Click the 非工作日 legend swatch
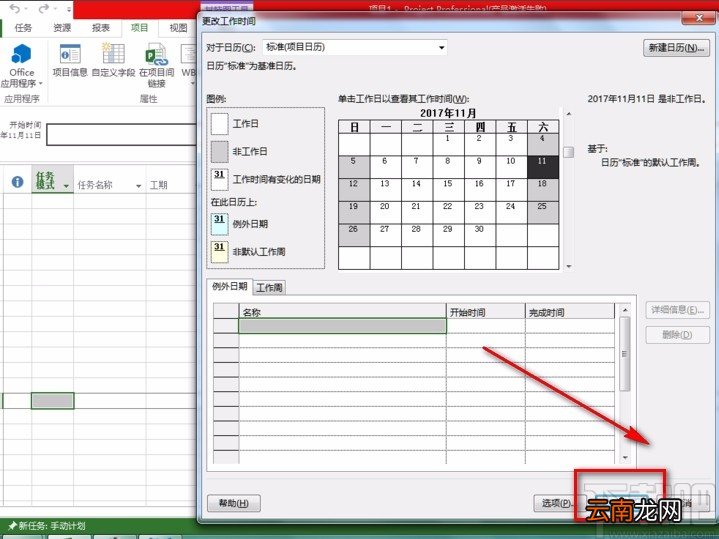Screen dimensions: 719x539 (x=219, y=152)
